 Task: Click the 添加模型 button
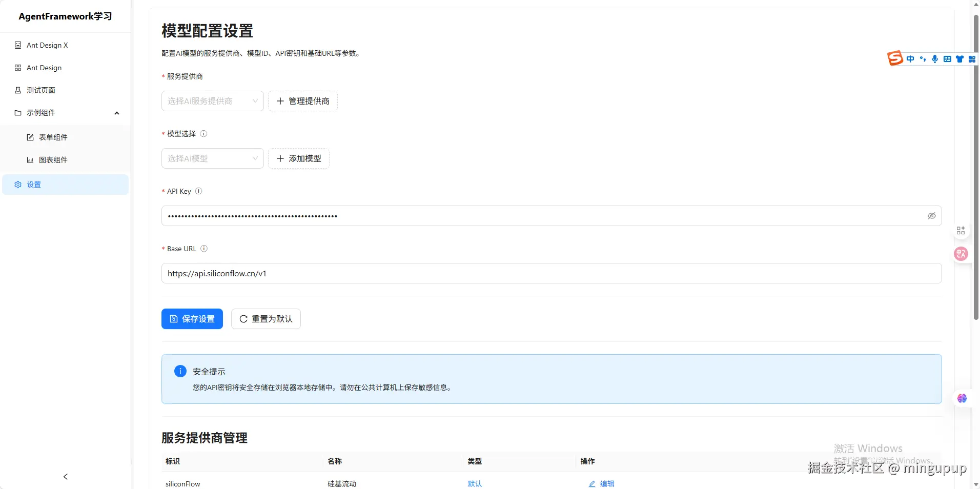click(x=298, y=158)
